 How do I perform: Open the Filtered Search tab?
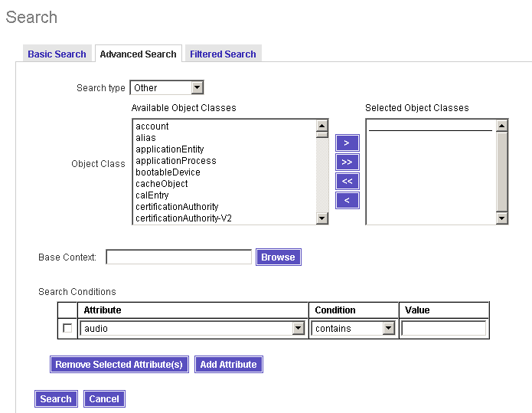pos(223,54)
